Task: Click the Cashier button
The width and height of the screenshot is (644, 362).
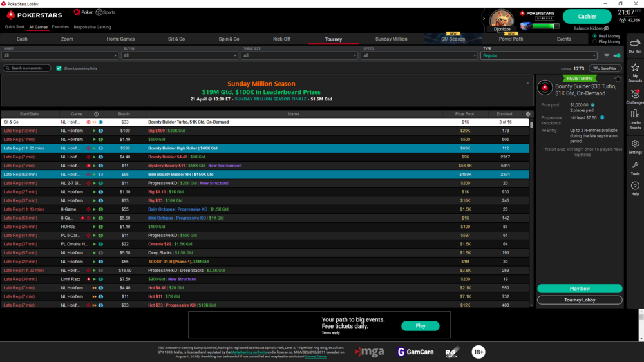Action: click(x=587, y=17)
